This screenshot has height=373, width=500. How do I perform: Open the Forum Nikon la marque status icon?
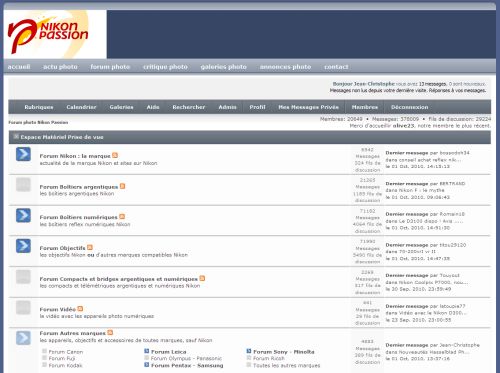point(23,154)
